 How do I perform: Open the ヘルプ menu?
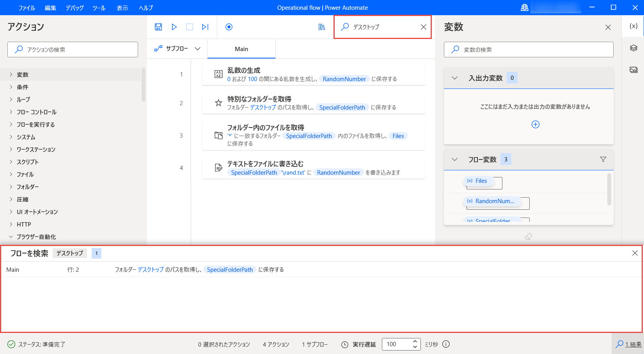coord(146,8)
